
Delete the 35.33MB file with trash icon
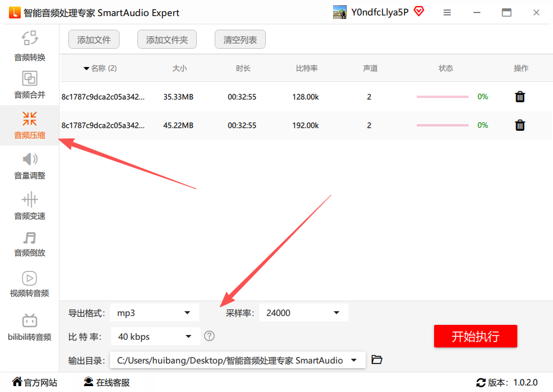point(520,97)
